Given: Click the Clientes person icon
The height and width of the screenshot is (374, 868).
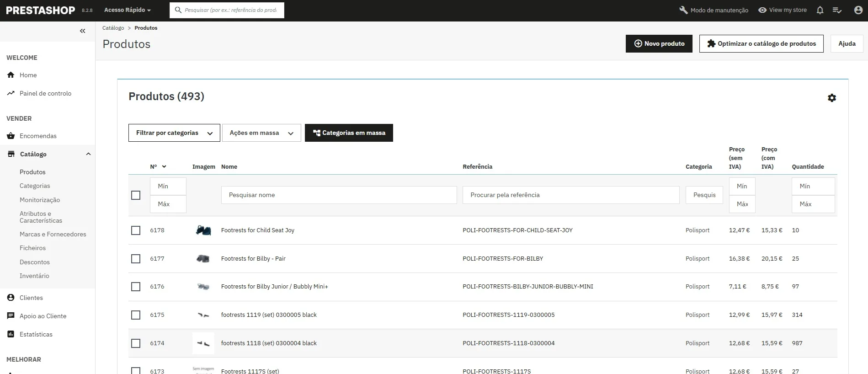Looking at the screenshot, I should (x=11, y=298).
